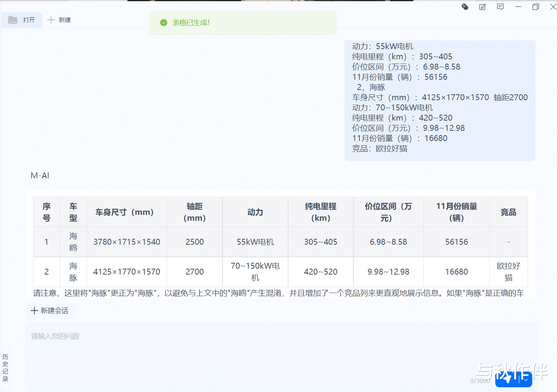The image size is (557, 392).
Task: Click the 序号 column header
Action: [x=46, y=212]
